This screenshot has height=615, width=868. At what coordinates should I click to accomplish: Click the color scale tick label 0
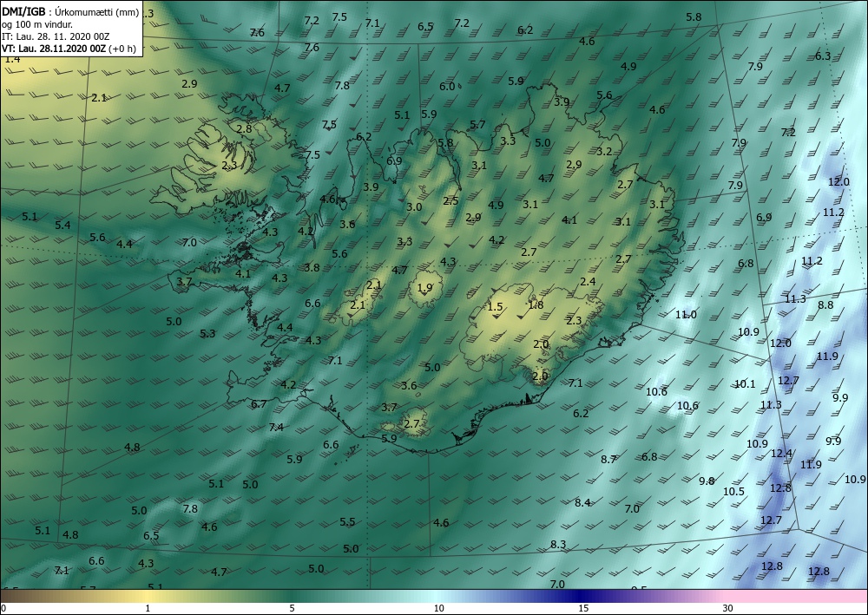click(3, 608)
